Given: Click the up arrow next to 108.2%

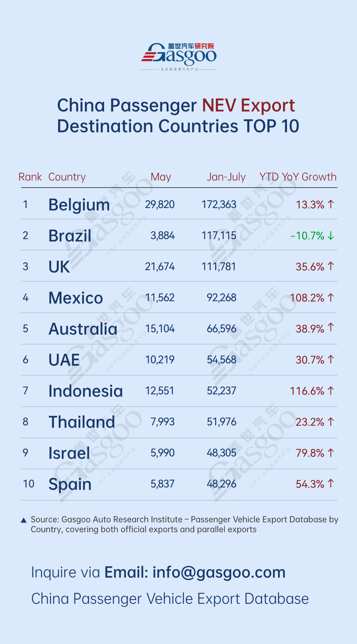Looking at the screenshot, I should pyautogui.click(x=331, y=298).
